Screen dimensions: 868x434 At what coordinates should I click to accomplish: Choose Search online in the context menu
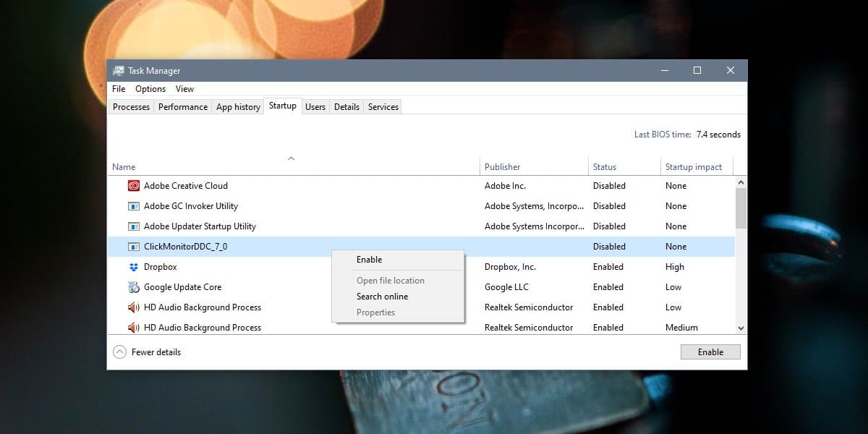(x=398, y=297)
